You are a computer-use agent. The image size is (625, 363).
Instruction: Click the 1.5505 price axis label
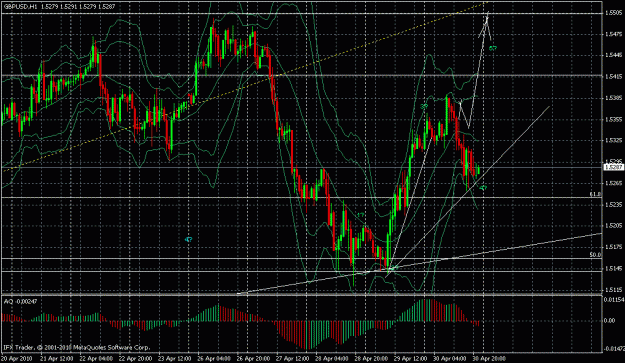pyautogui.click(x=613, y=13)
